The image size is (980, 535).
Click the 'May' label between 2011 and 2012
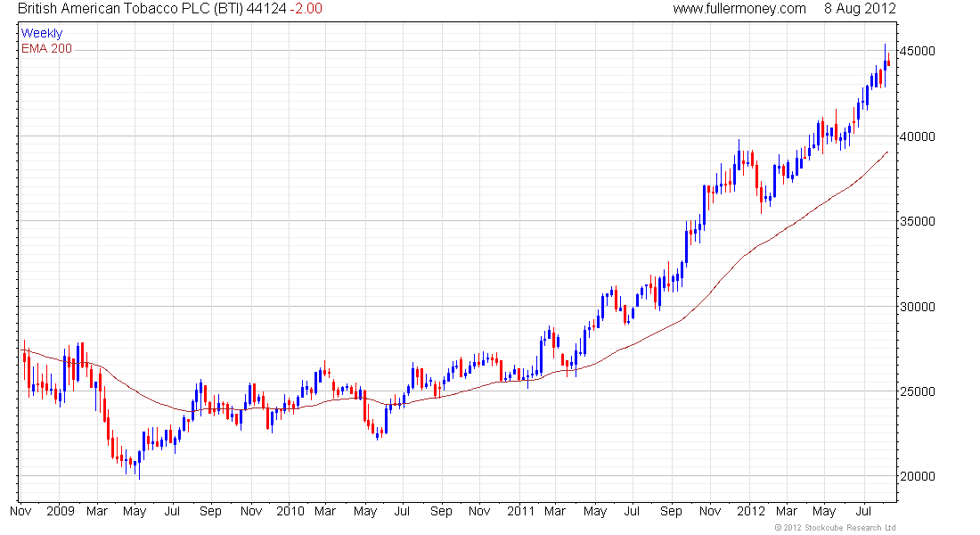click(595, 513)
